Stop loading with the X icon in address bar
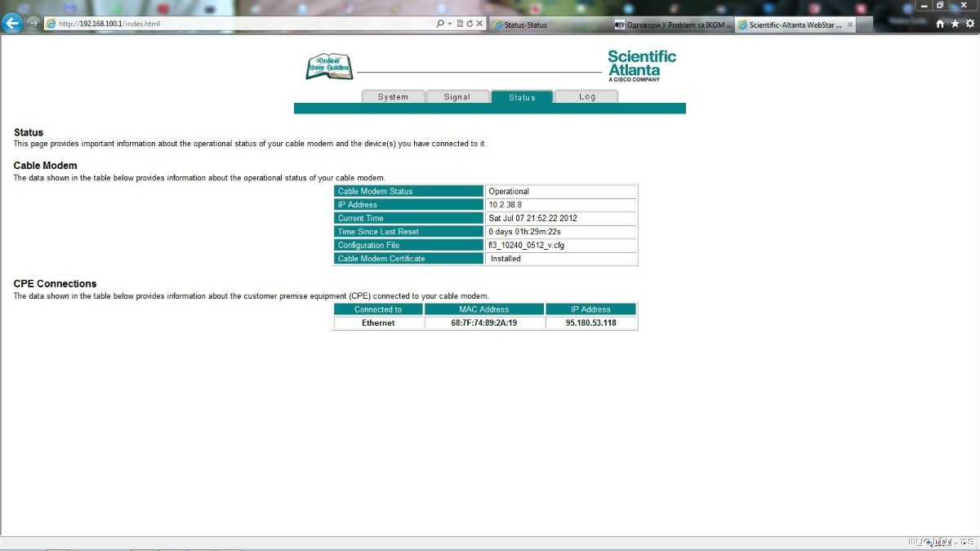The image size is (980, 551). pyautogui.click(x=479, y=24)
